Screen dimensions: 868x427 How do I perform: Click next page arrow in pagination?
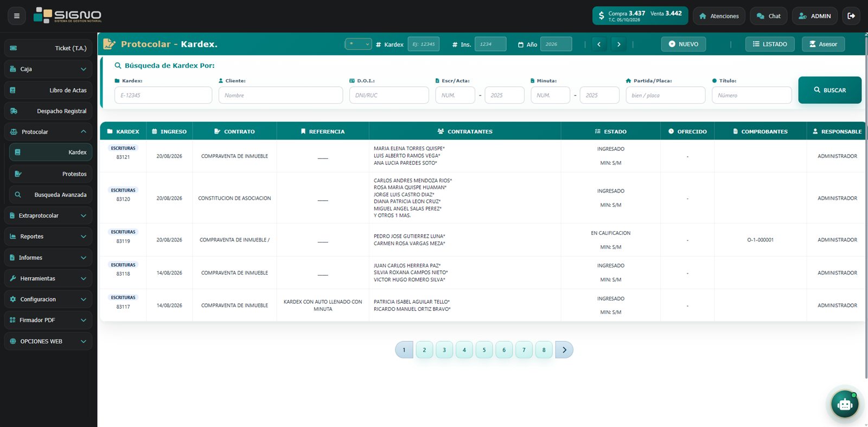[x=564, y=350]
